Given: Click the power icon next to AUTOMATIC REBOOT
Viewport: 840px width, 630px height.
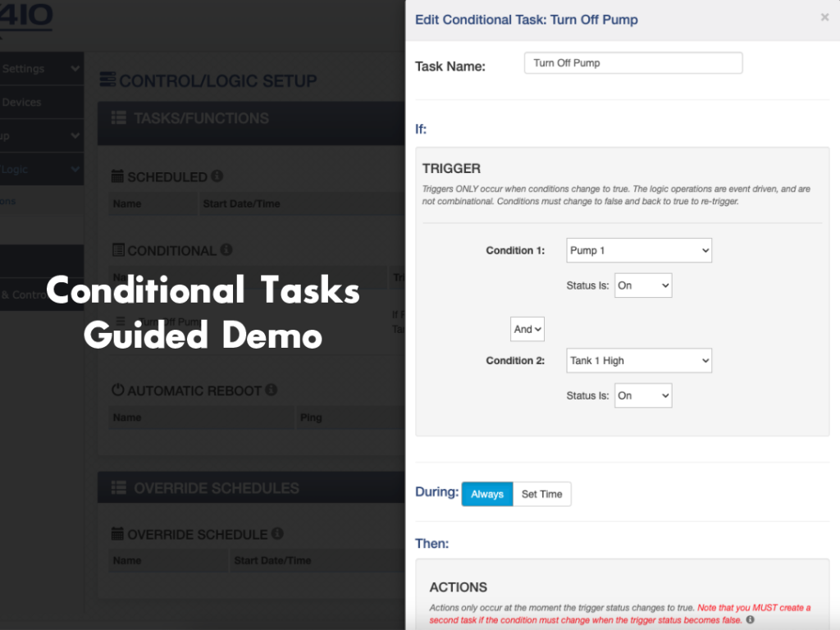Looking at the screenshot, I should (x=118, y=390).
